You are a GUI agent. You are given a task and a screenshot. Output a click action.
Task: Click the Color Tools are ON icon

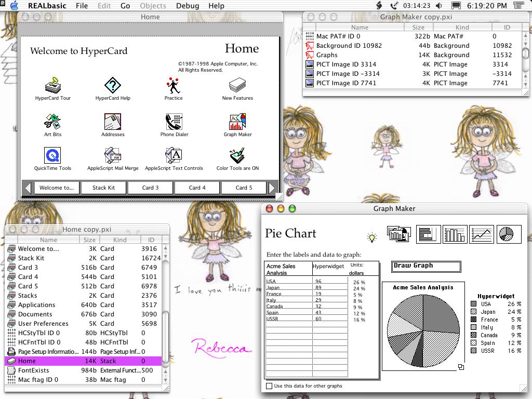pos(237,155)
